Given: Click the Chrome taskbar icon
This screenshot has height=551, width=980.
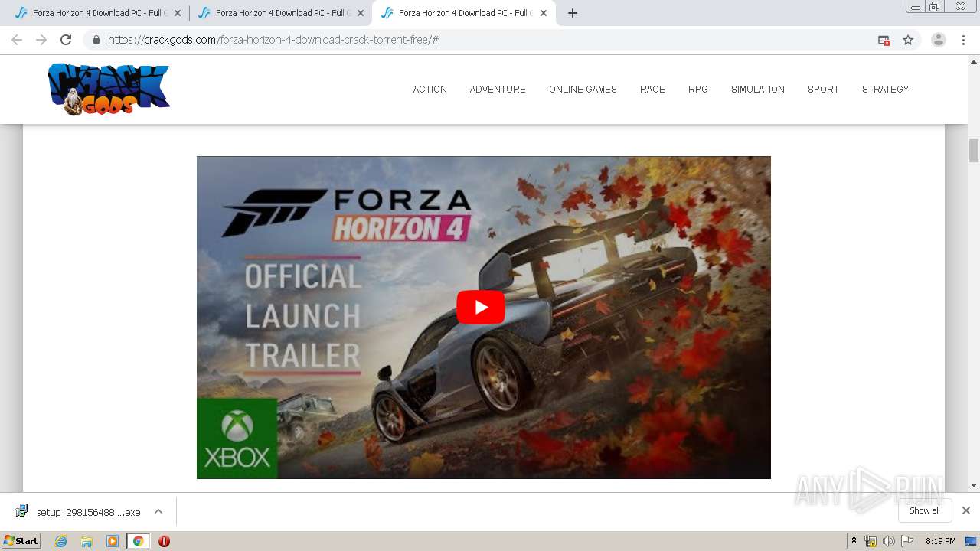Looking at the screenshot, I should [138, 541].
